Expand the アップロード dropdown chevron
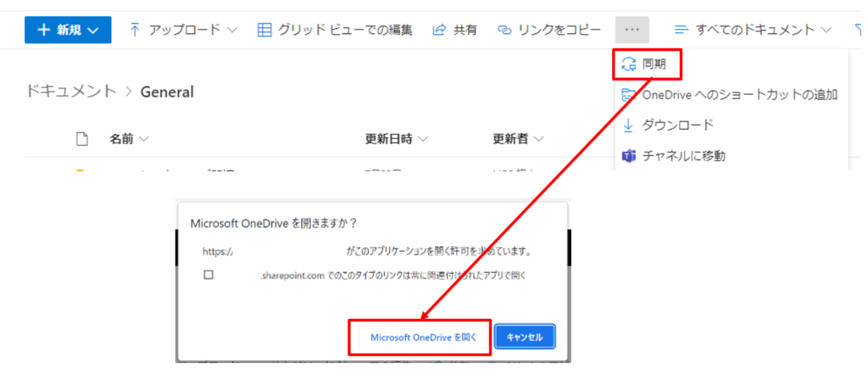The width and height of the screenshot is (868, 380). (232, 30)
